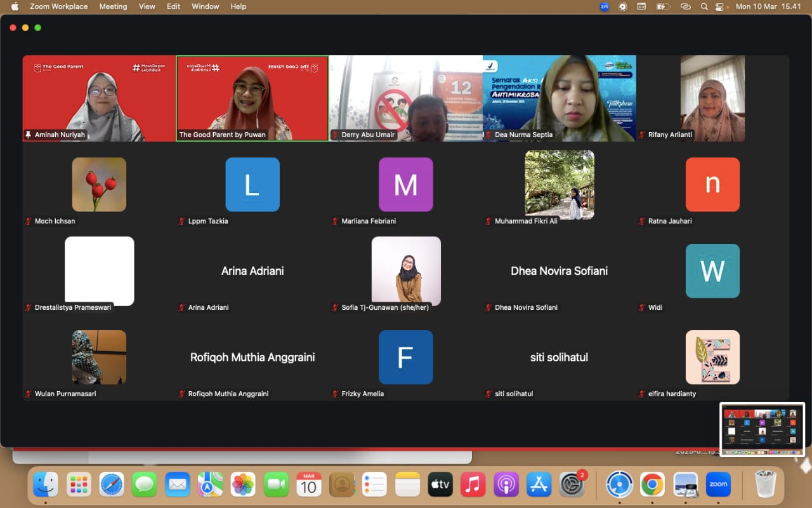The height and width of the screenshot is (508, 812).
Task: Open Calendar showing Mar 10 in Dock
Action: click(309, 485)
